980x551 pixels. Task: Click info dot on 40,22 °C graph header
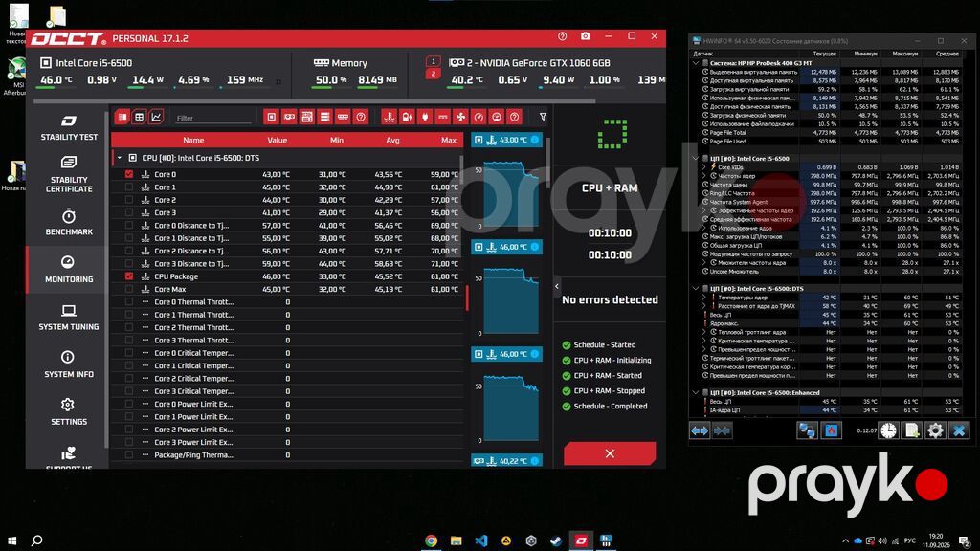[x=535, y=461]
